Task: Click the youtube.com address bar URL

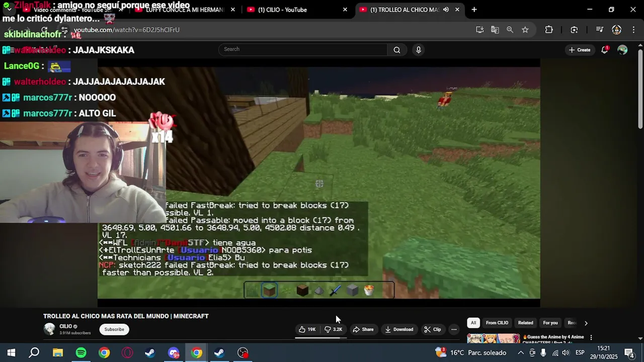Action: point(127,30)
